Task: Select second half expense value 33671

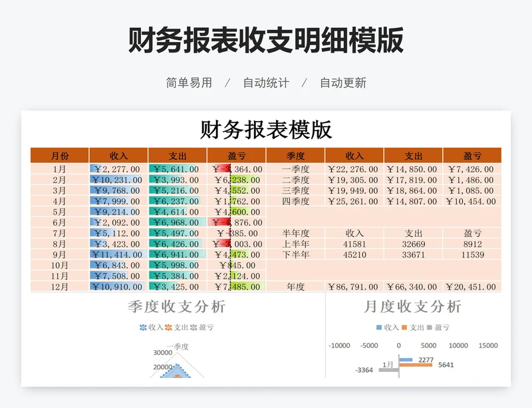Action: pos(413,254)
